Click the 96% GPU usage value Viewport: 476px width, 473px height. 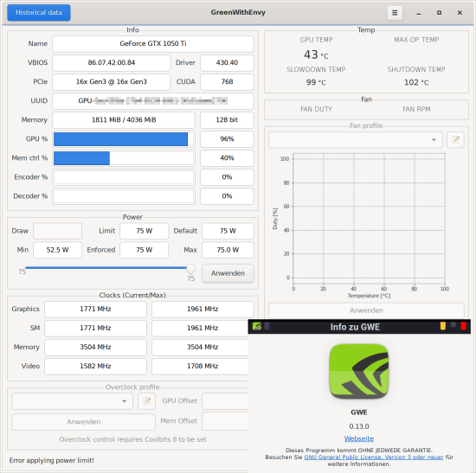[227, 139]
